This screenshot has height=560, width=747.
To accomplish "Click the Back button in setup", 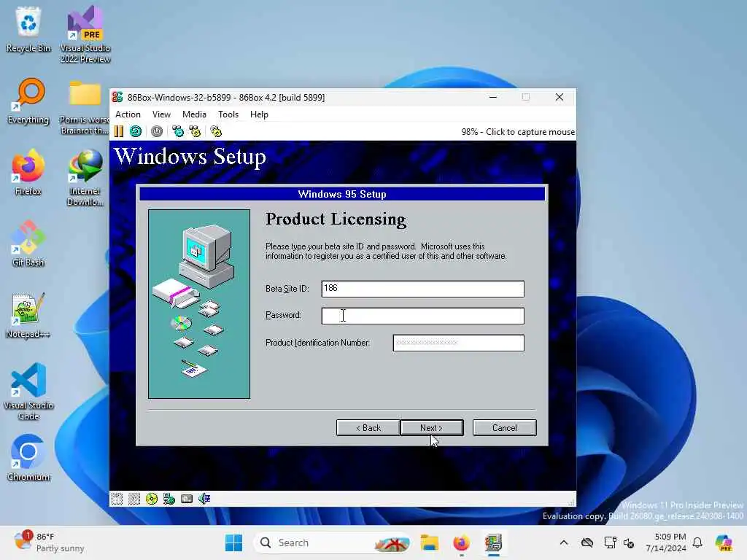I will 368,427.
